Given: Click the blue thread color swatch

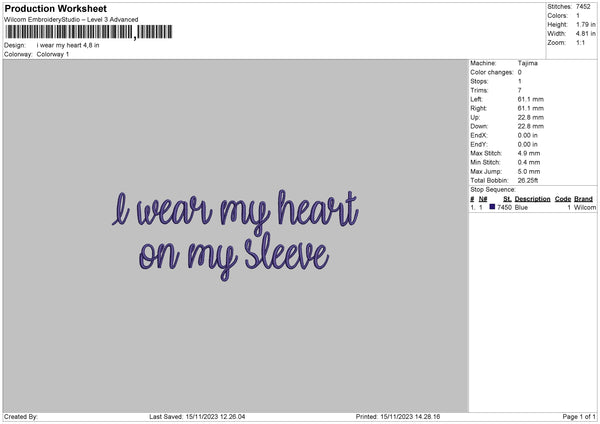Looking at the screenshot, I should click(x=492, y=207).
